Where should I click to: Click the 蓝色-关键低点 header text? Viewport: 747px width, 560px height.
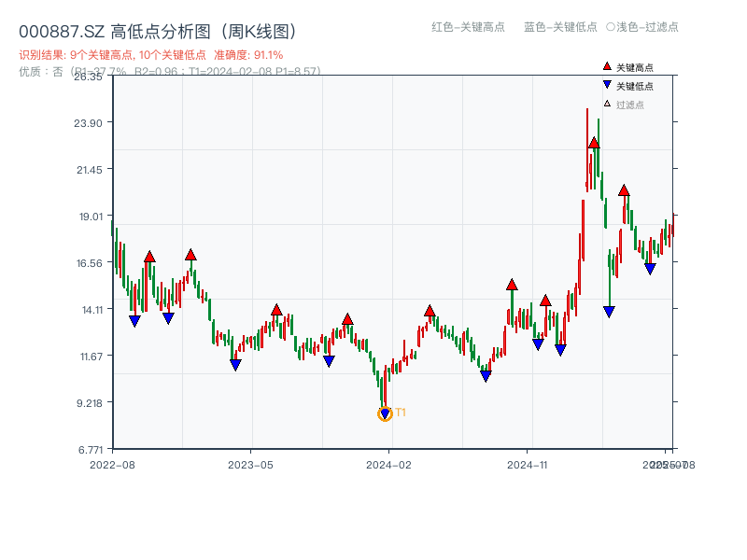coord(560,27)
